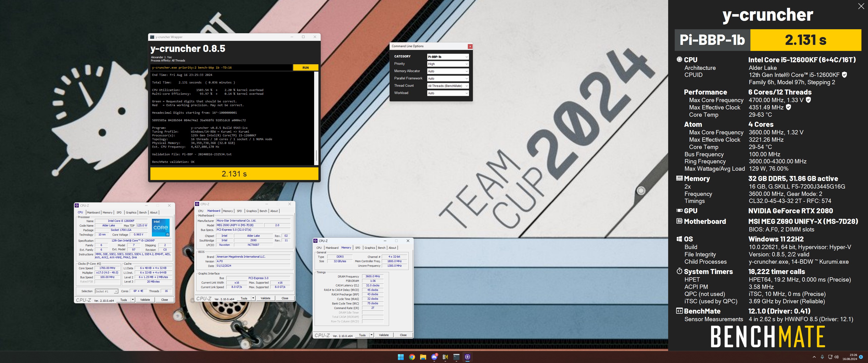Open the Graphics tab in the CPU-Z Mainboard-tab window
This screenshot has width=868, height=363.
tap(251, 211)
